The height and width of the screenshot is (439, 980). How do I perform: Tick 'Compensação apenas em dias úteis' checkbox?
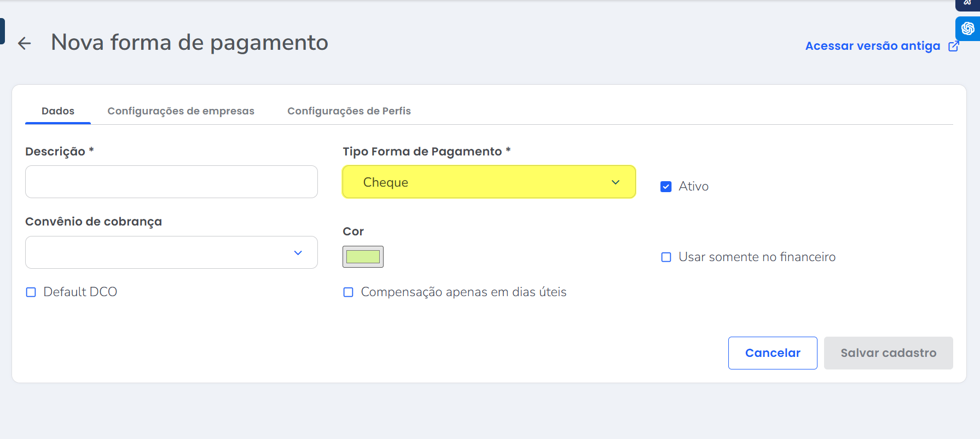point(348,292)
